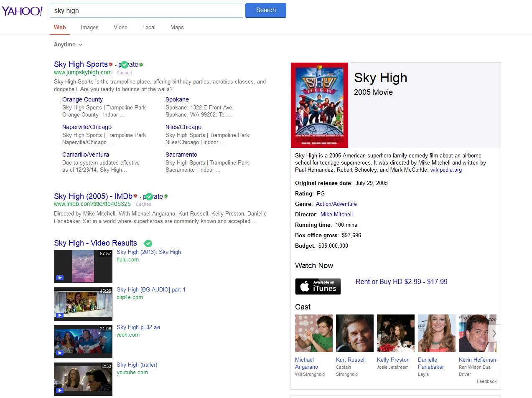Click the Mike Mitchell director link
532x398 pixels.
(x=336, y=215)
